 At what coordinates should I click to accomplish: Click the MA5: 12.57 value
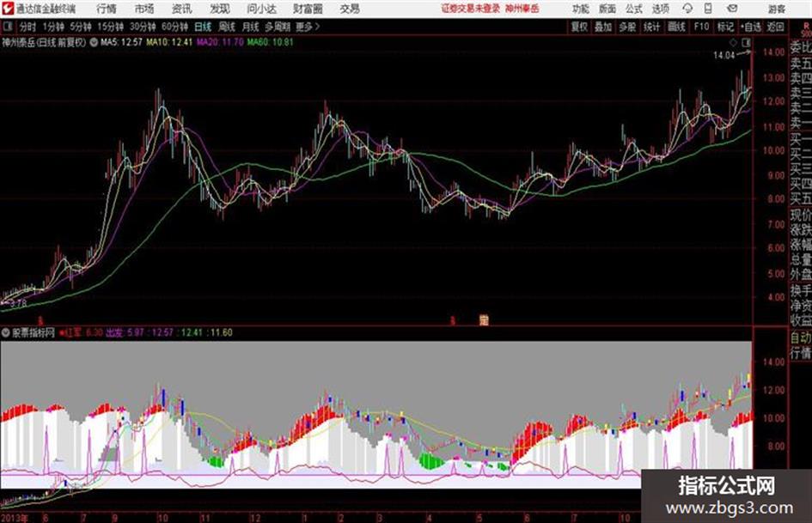(121, 42)
